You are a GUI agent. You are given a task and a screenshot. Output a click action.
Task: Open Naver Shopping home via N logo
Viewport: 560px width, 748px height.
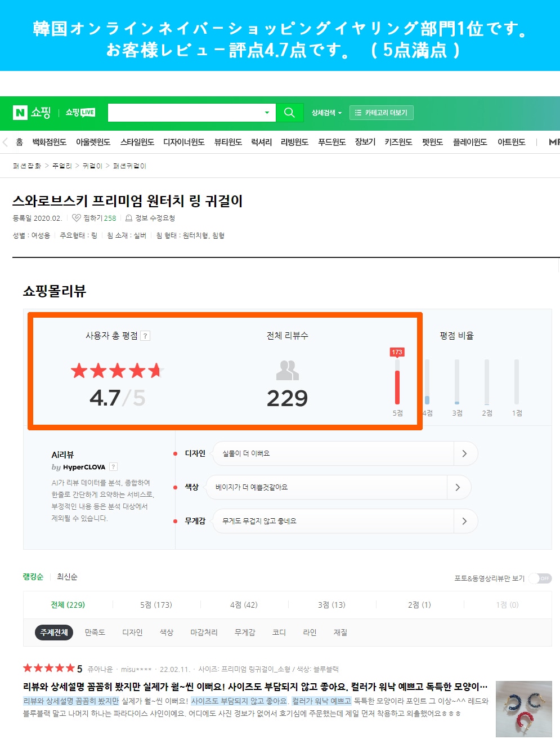click(21, 113)
